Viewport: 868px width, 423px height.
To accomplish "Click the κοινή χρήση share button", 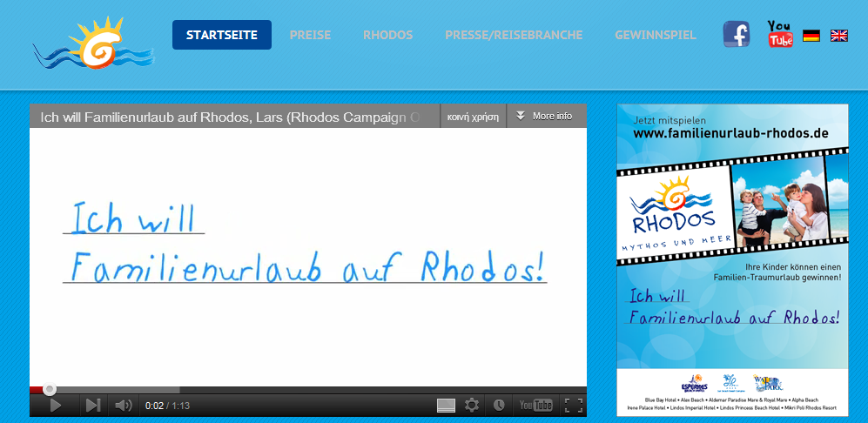I will point(473,116).
